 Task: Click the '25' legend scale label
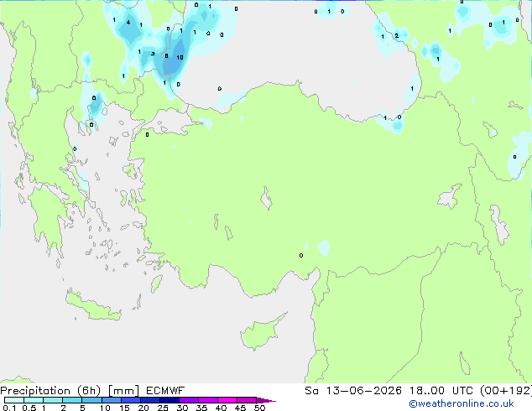click(x=163, y=408)
